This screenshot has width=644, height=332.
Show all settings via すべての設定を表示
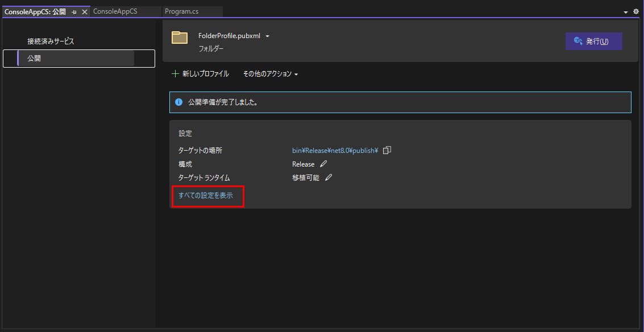point(207,196)
